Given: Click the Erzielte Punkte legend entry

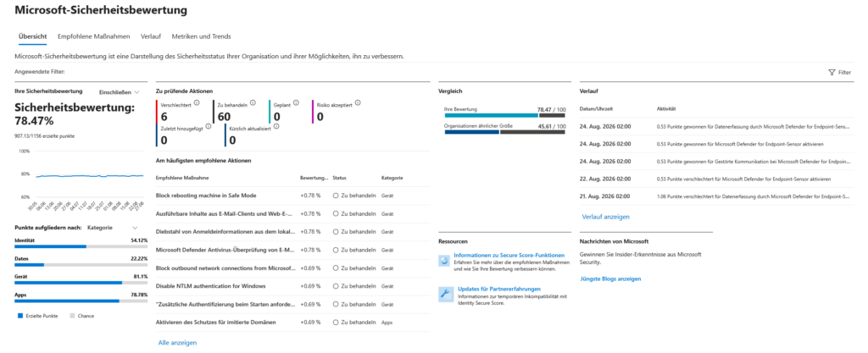Looking at the screenshot, I should 38,316.
